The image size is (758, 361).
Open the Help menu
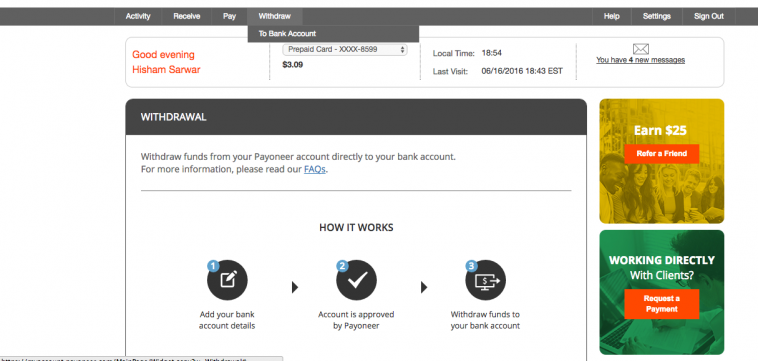(x=612, y=16)
